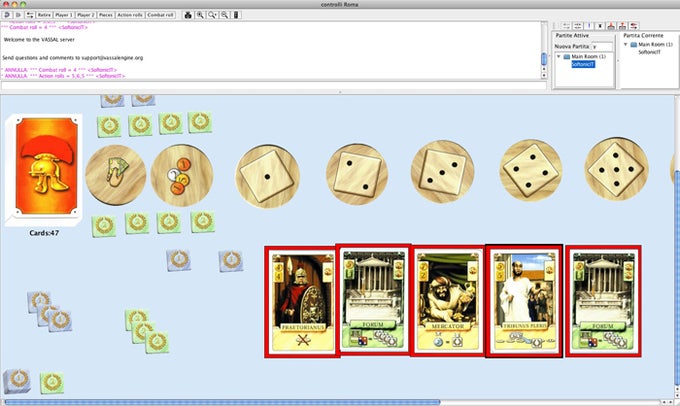Click the 'Welcome to the VASSAL server' message
This screenshot has width=680, height=406.
[39, 39]
